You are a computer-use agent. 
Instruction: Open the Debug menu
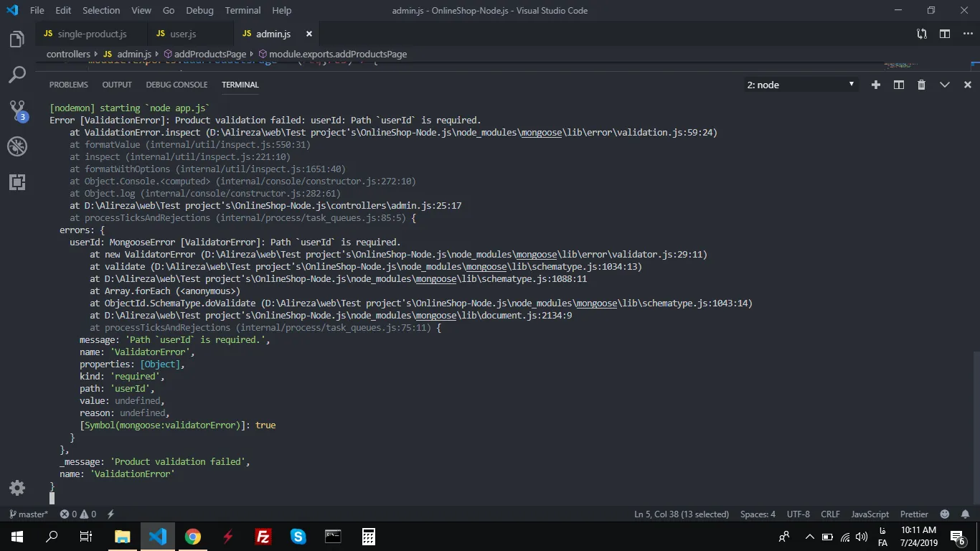pyautogui.click(x=199, y=11)
